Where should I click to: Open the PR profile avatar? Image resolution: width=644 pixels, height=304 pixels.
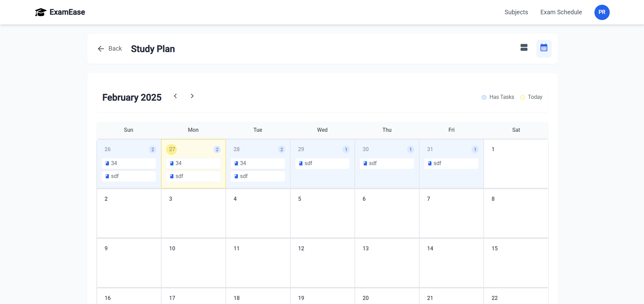pyautogui.click(x=602, y=12)
